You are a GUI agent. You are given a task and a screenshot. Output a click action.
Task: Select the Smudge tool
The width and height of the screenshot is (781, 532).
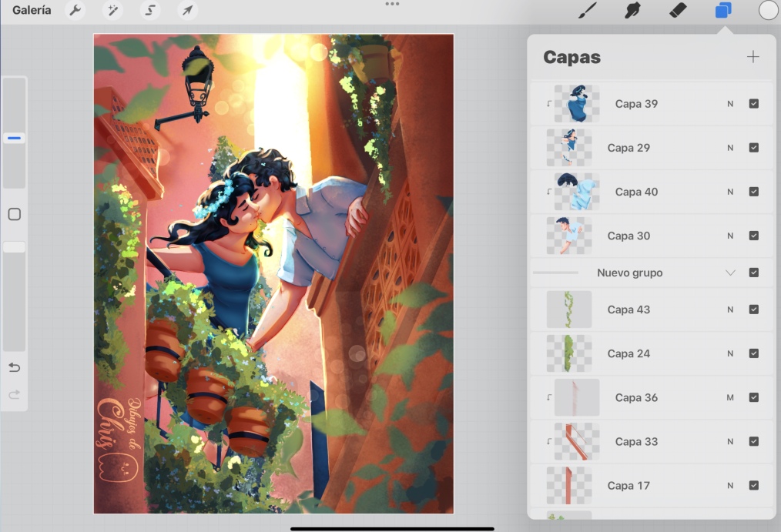(632, 11)
